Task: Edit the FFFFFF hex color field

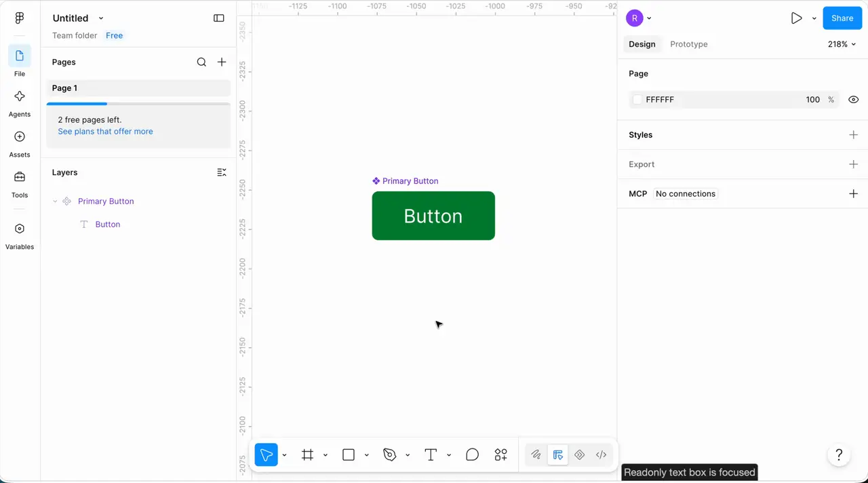Action: pyautogui.click(x=660, y=100)
